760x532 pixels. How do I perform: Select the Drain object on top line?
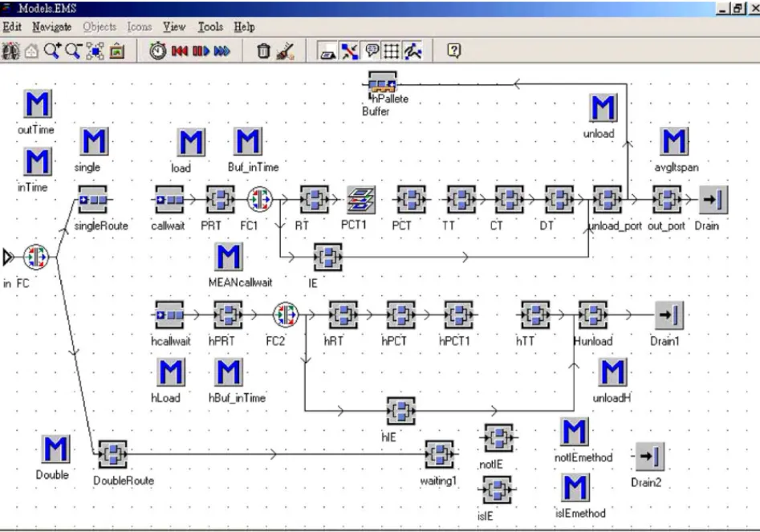point(713,199)
